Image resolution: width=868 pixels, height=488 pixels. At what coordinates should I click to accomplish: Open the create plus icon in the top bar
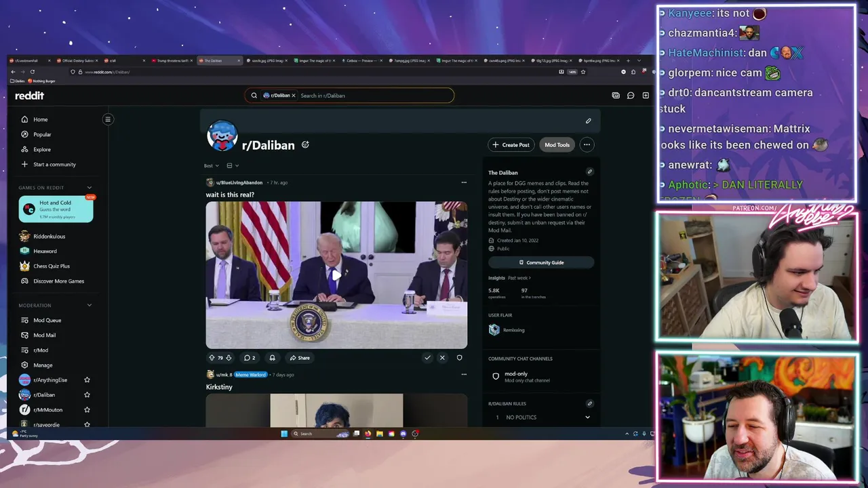point(646,96)
